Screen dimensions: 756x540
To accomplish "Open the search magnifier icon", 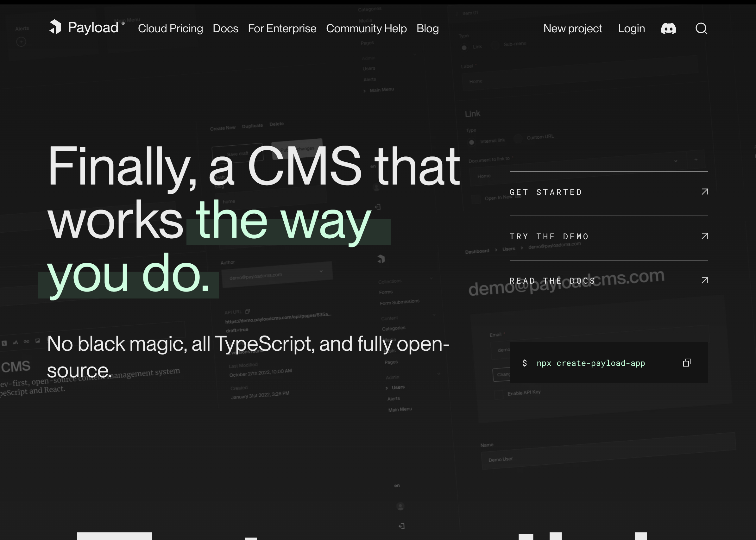I will [x=701, y=28].
